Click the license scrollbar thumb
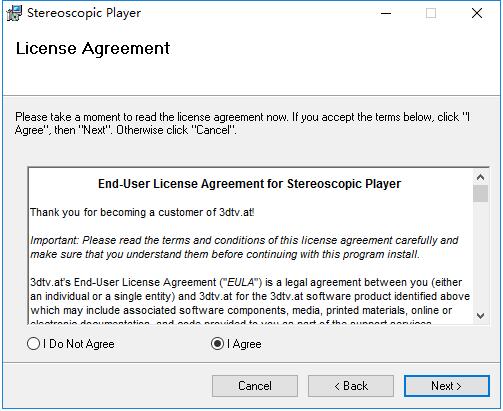Screen dimensions: 503x411 480,193
